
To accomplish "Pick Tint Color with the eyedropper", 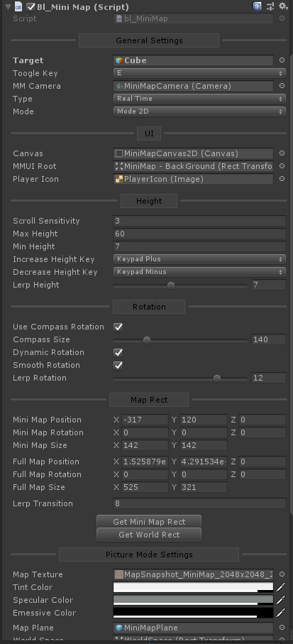I will [x=281, y=587].
